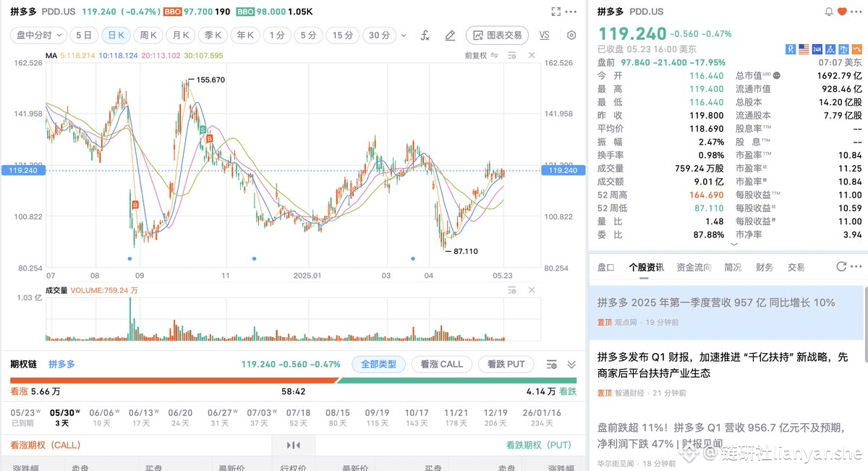Click the call/put ratio 58:42 bar

293,381
